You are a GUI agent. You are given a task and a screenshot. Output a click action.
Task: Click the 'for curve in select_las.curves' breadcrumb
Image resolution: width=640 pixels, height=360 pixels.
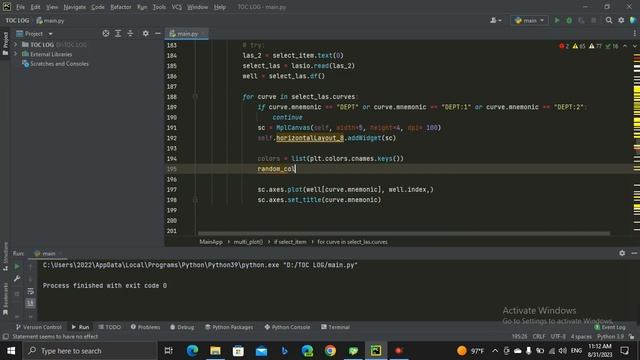pos(352,242)
